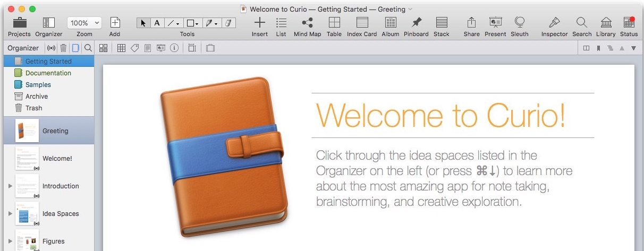Screen dimensions: 644x251
Task: Click the Insert plus icon
Action: tap(259, 22)
